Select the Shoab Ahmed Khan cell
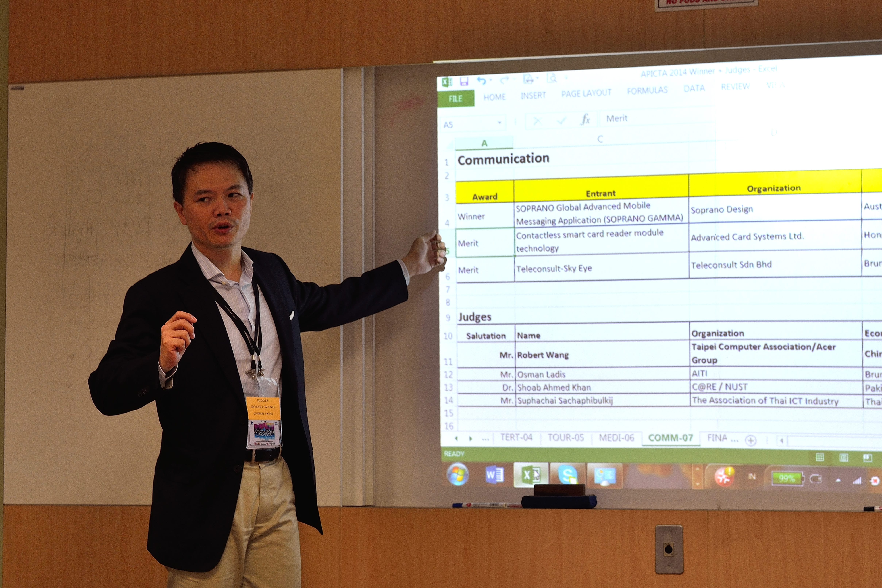The height and width of the screenshot is (588, 882). click(602, 387)
